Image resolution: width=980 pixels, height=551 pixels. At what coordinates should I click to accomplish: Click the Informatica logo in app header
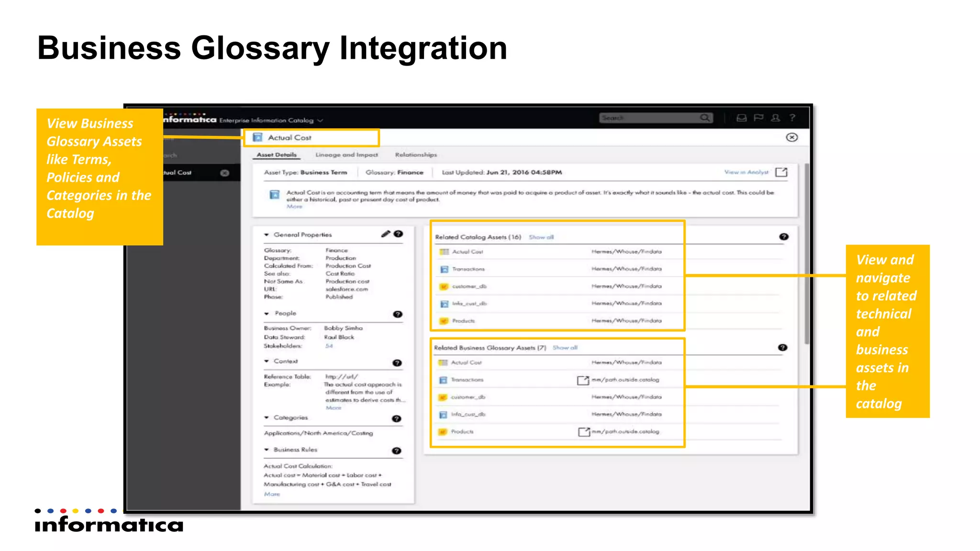190,118
